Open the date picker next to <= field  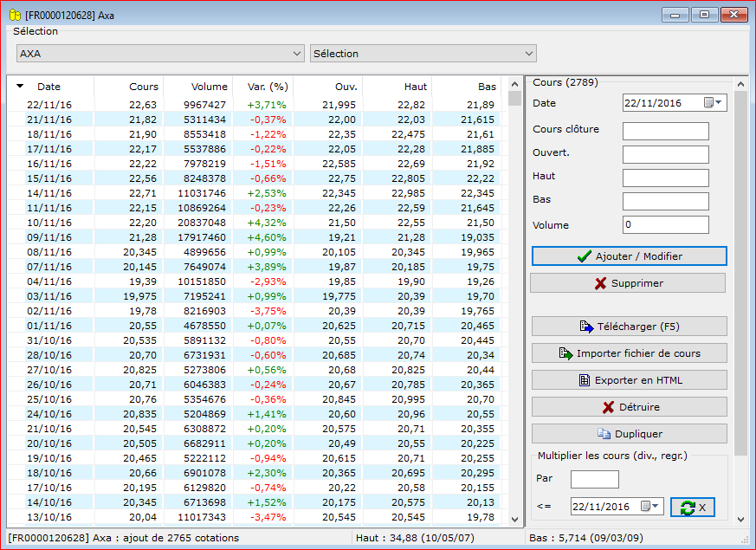tap(650, 506)
